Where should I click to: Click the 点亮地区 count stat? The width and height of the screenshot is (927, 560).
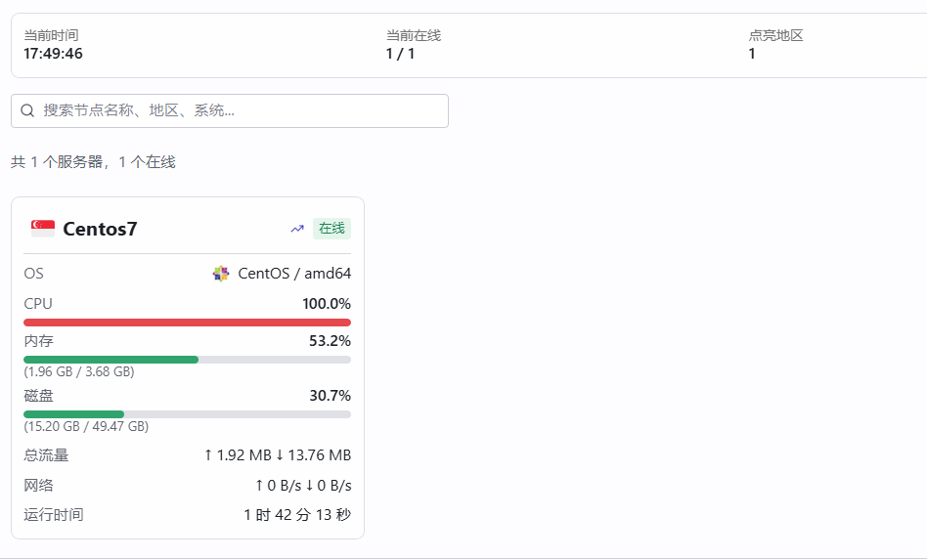point(752,54)
